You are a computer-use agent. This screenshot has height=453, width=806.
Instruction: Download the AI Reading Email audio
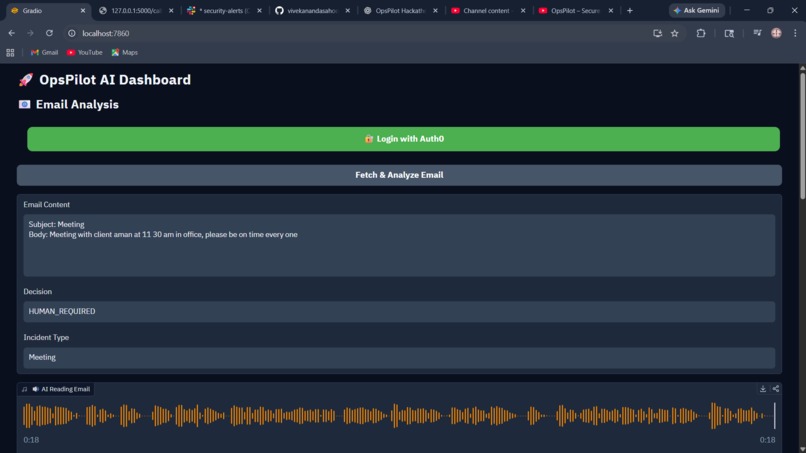[763, 389]
